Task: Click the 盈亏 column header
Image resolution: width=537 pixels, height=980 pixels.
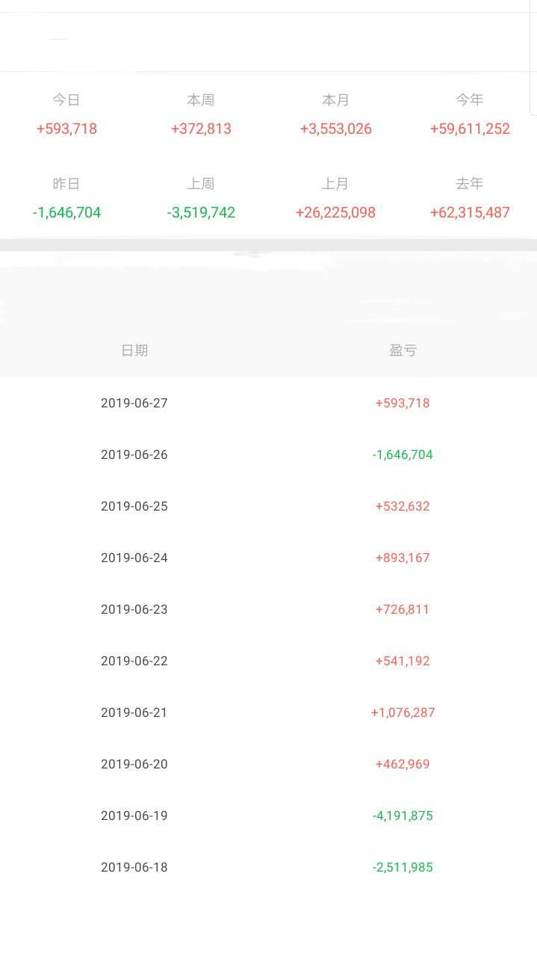Action: (403, 350)
